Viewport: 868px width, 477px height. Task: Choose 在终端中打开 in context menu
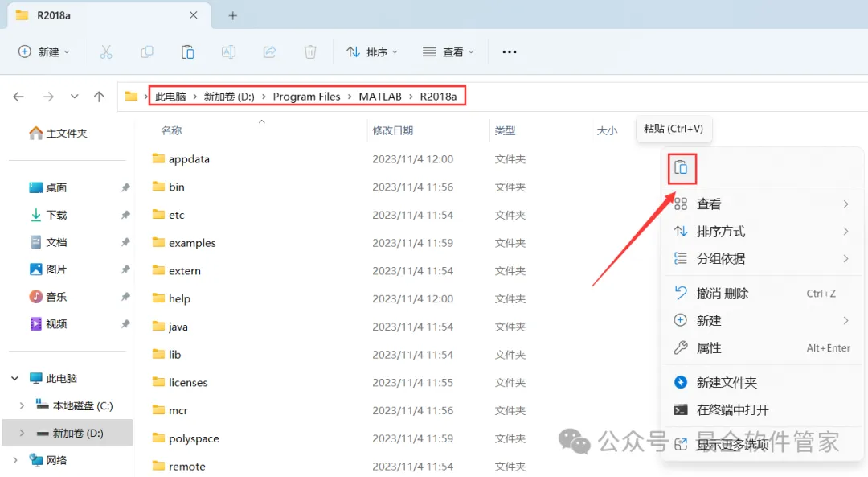click(761, 410)
